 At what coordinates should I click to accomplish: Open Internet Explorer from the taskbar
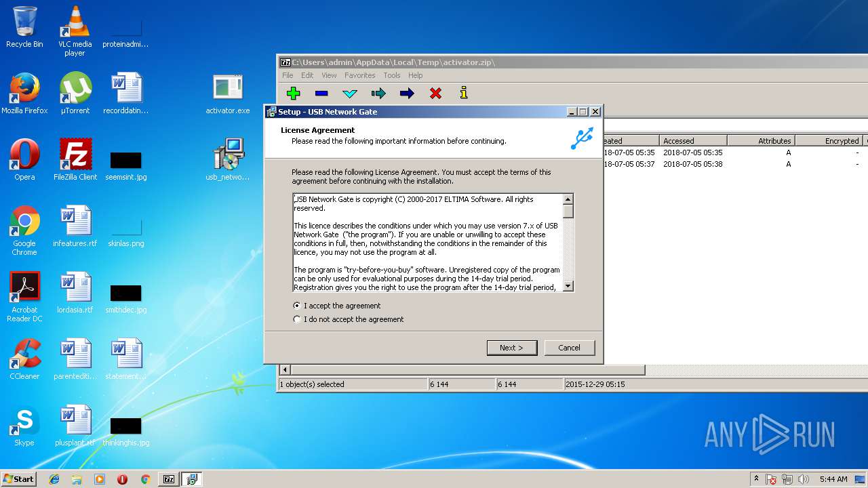(54, 479)
